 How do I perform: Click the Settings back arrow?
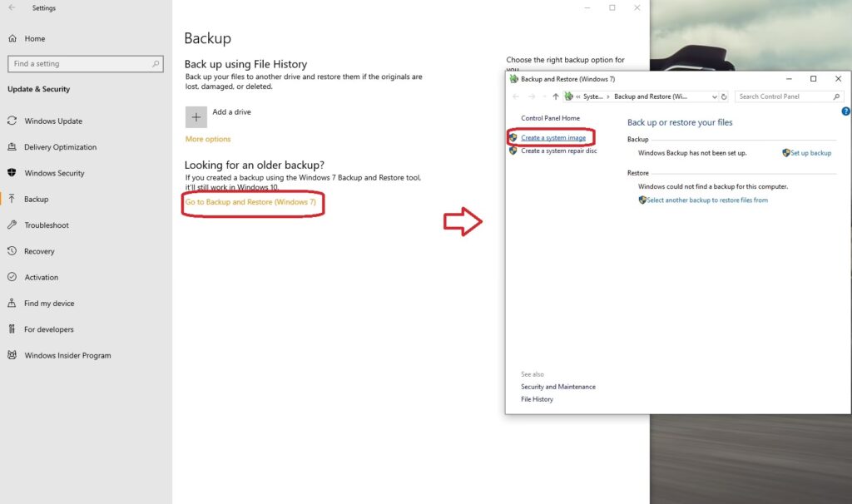12,7
